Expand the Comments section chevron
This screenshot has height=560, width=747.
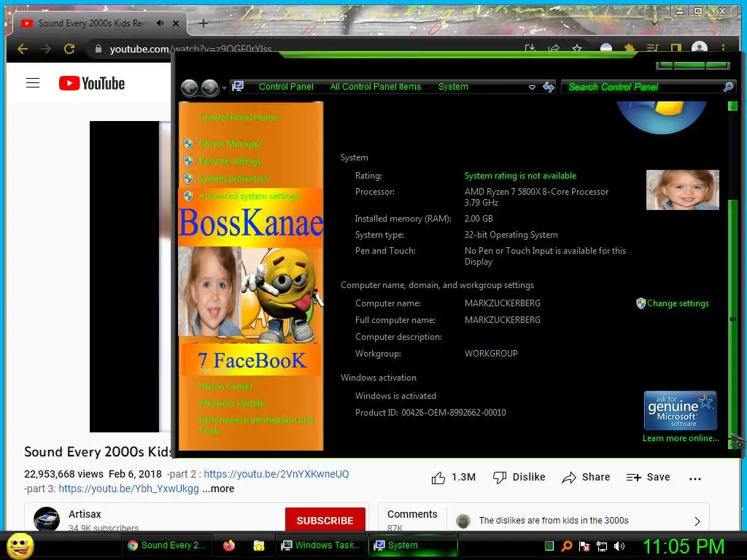point(697,521)
